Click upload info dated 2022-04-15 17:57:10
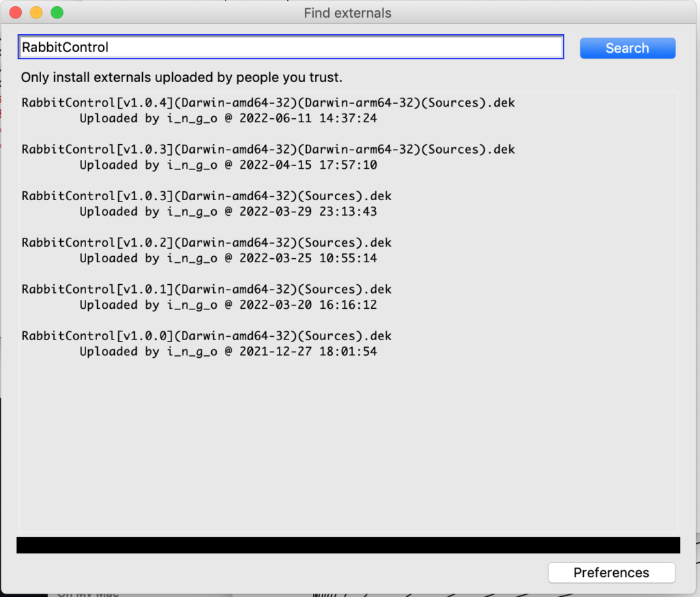This screenshot has height=597, width=700. [x=228, y=165]
